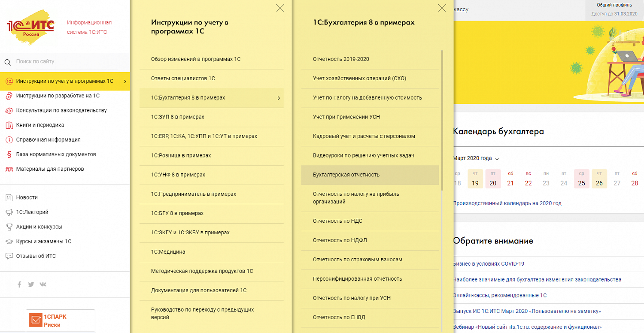
Task: Open the Twitter social icon
Action: click(x=31, y=284)
